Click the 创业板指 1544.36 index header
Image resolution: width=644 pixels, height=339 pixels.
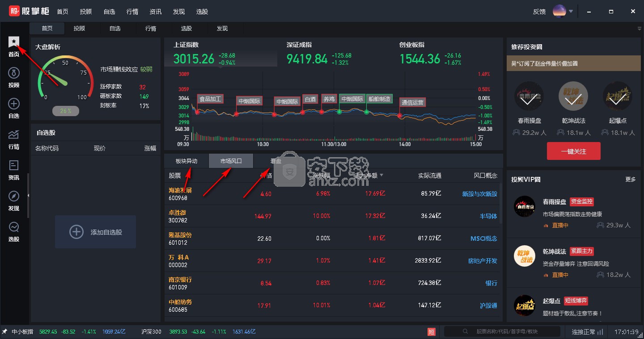446,54
